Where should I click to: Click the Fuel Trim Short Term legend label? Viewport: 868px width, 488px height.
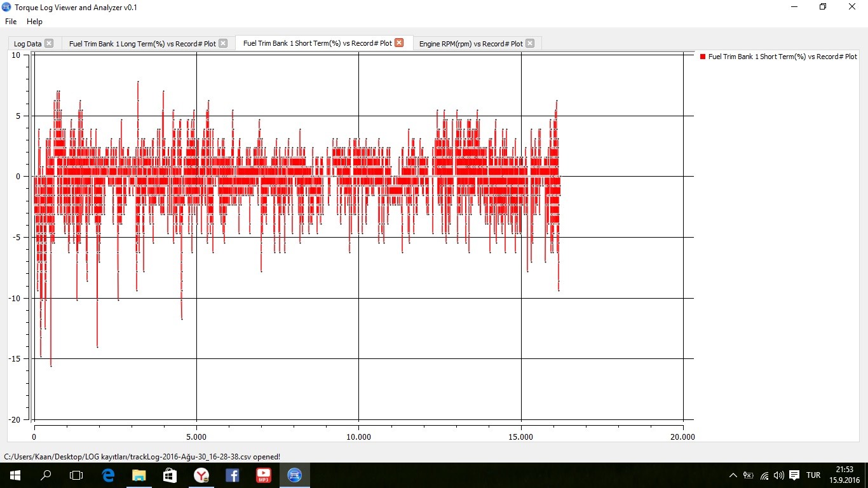click(x=782, y=57)
